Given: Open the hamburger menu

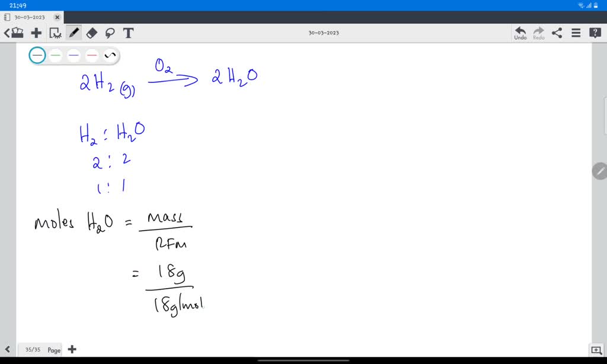Looking at the screenshot, I should [576, 33].
